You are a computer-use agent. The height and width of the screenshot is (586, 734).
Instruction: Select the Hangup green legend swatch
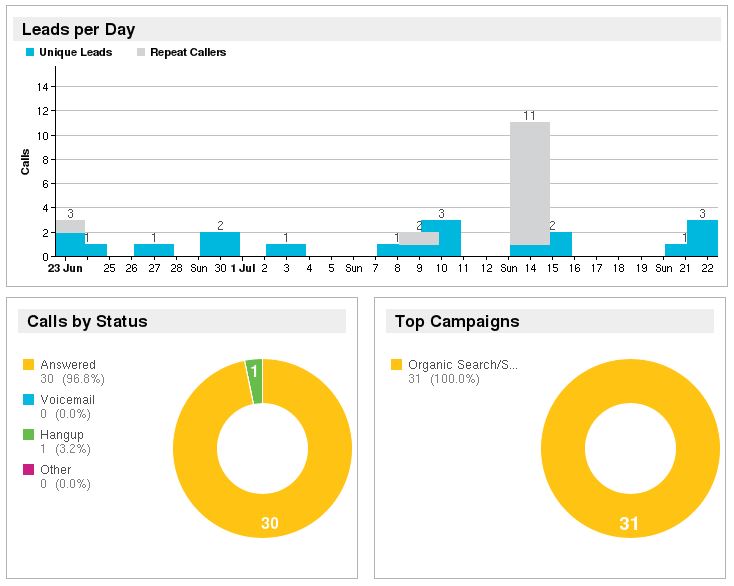tap(29, 434)
